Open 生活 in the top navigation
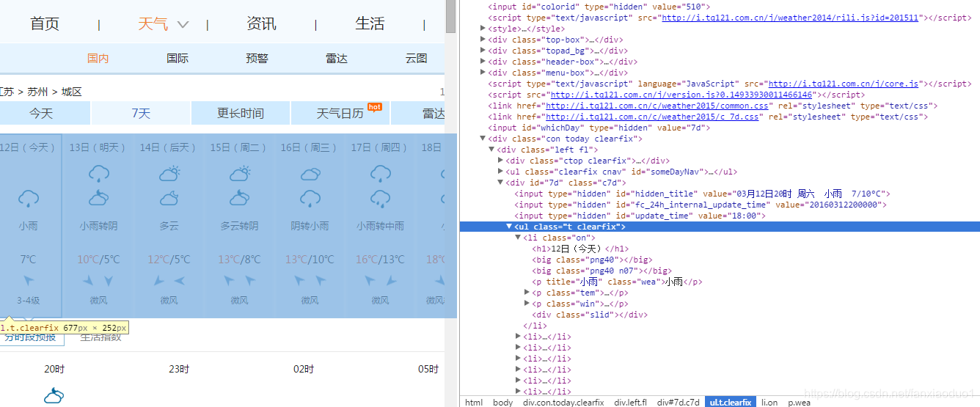Viewport: 980px width, 407px height. pyautogui.click(x=370, y=24)
